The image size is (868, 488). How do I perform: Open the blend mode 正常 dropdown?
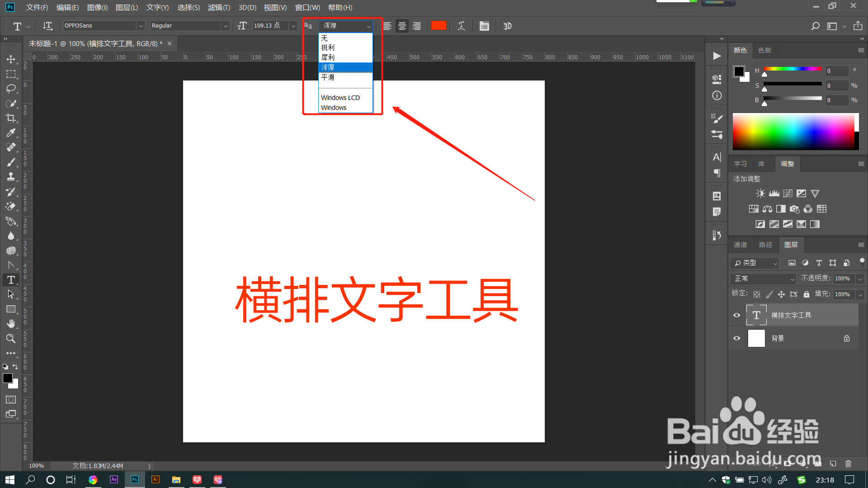pos(763,279)
